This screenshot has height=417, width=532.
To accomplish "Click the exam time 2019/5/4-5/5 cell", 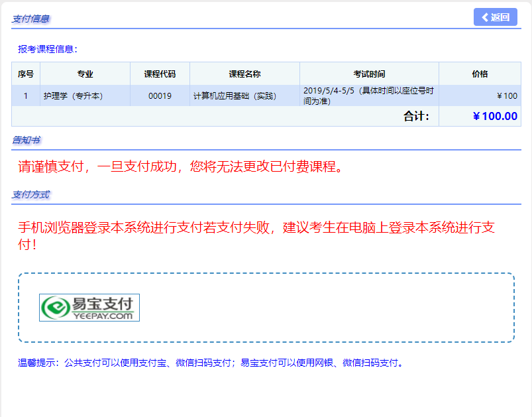I will click(368, 96).
